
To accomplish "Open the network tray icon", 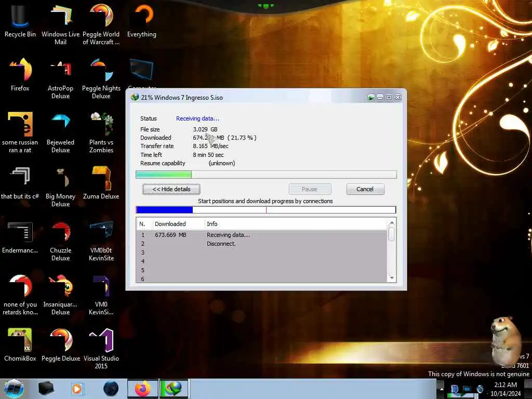I will (467, 389).
